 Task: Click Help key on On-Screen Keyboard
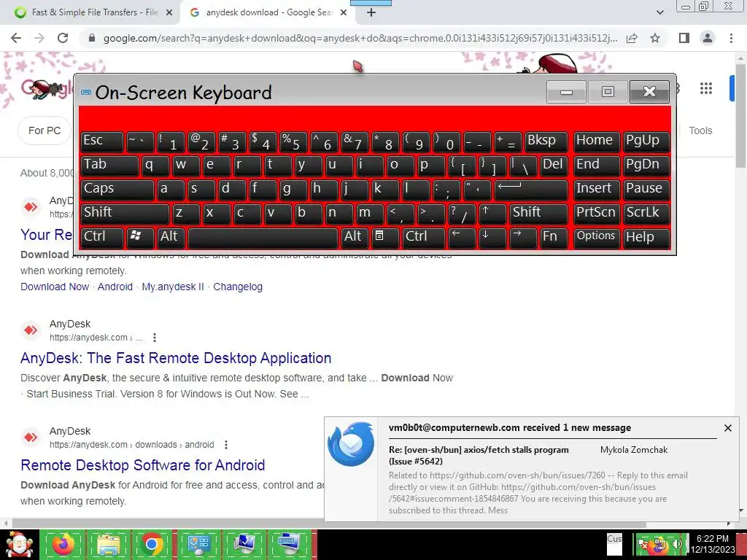point(646,237)
